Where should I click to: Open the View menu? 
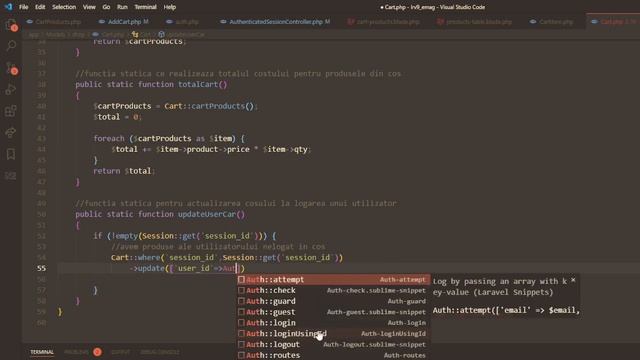89,7
